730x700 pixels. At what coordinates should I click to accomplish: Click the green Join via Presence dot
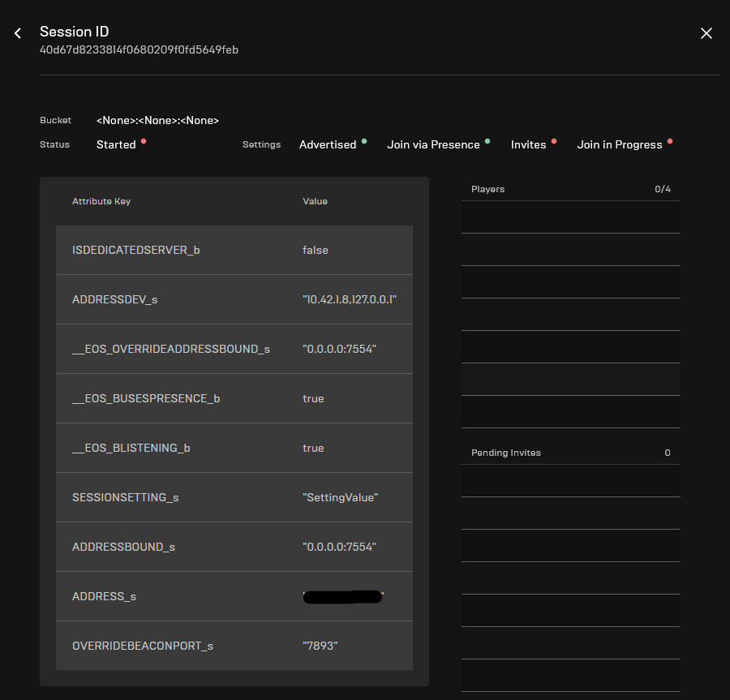pyautogui.click(x=487, y=140)
